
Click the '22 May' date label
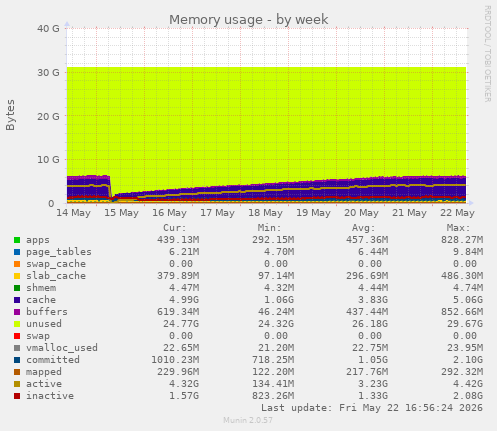click(457, 213)
